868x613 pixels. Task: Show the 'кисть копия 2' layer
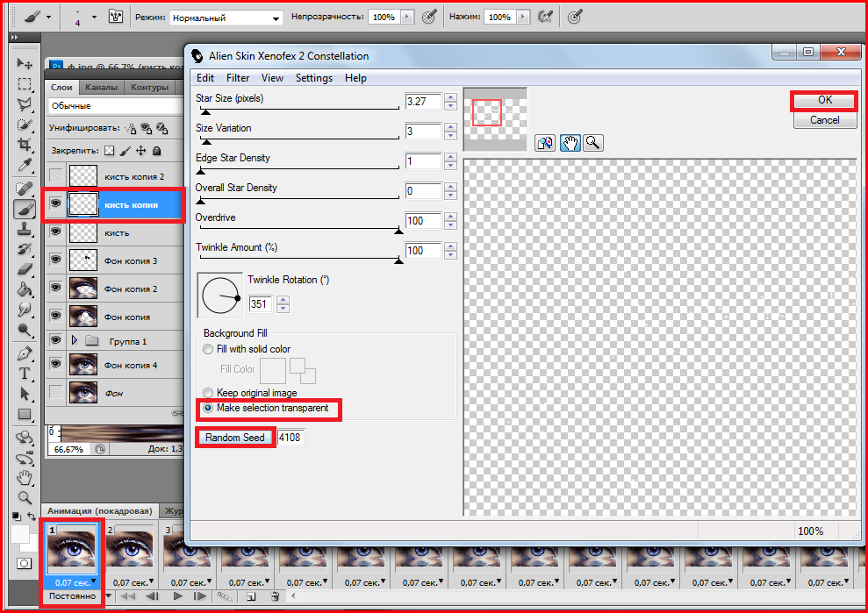[56, 176]
